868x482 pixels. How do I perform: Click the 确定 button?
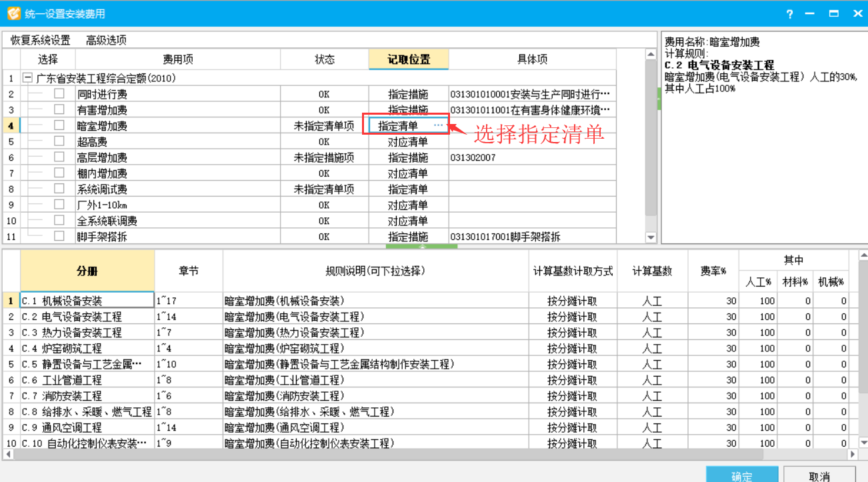click(x=742, y=475)
